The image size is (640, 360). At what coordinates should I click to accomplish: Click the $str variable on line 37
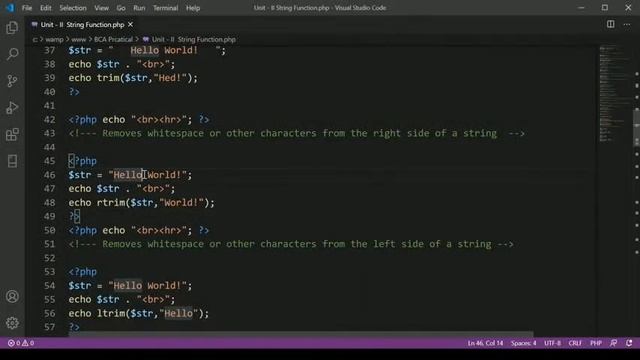(x=80, y=50)
